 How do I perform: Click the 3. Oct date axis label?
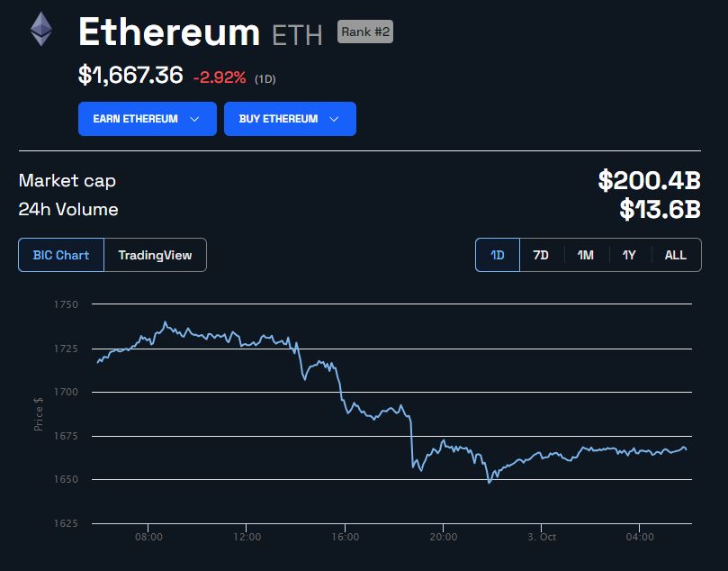pyautogui.click(x=542, y=537)
